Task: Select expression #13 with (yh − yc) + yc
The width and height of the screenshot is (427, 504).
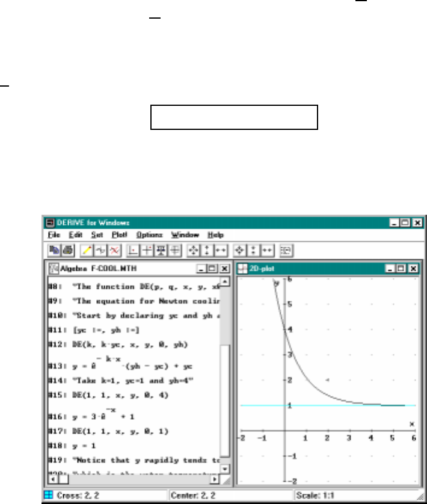Action: point(120,363)
